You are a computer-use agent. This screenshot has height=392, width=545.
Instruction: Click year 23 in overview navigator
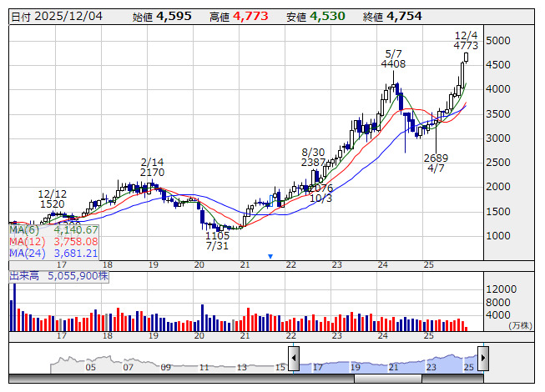coord(431,367)
